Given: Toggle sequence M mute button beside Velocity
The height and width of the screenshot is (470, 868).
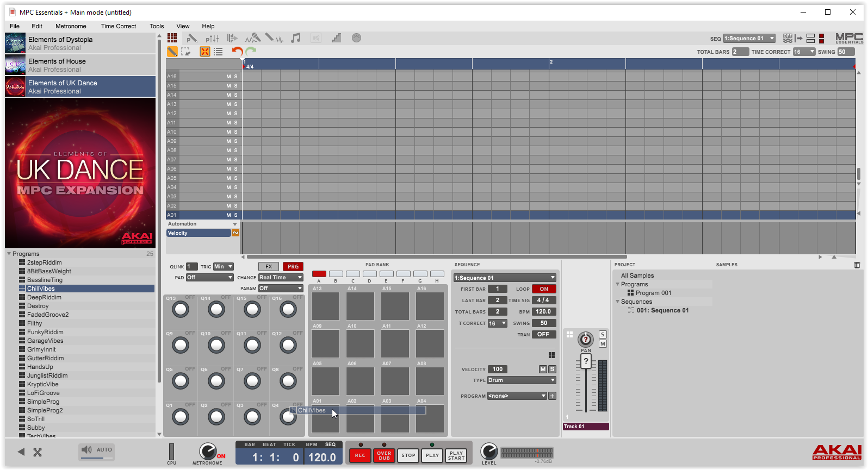Looking at the screenshot, I should coord(543,369).
